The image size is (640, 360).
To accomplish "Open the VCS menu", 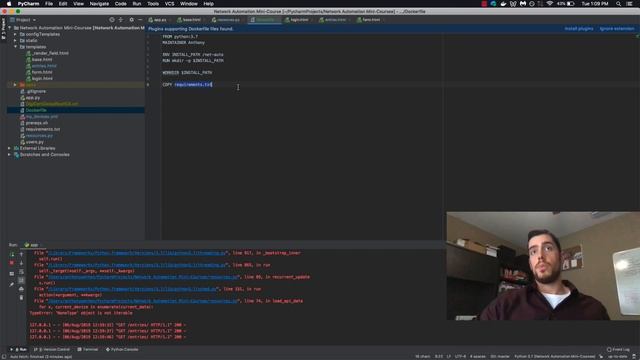I will [169, 4].
